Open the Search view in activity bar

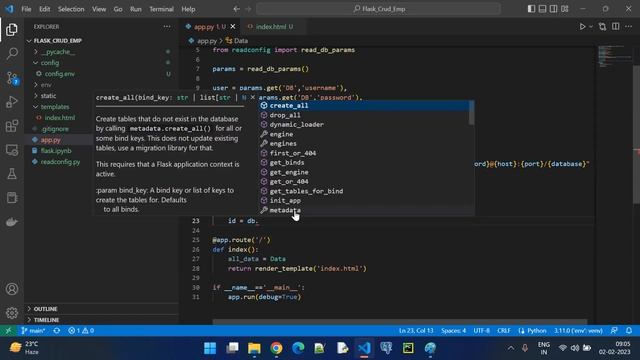(x=12, y=53)
